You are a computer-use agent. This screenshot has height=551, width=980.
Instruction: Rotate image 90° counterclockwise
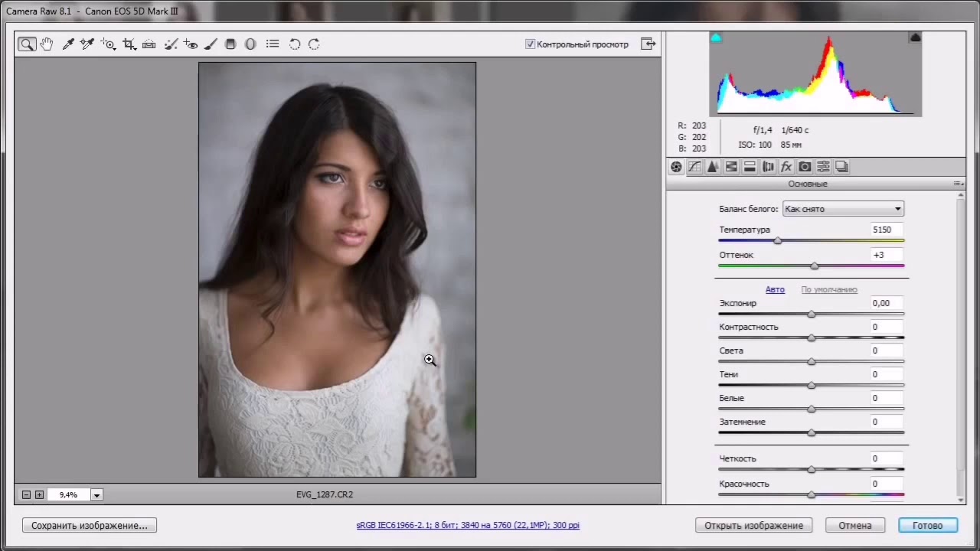pos(295,44)
